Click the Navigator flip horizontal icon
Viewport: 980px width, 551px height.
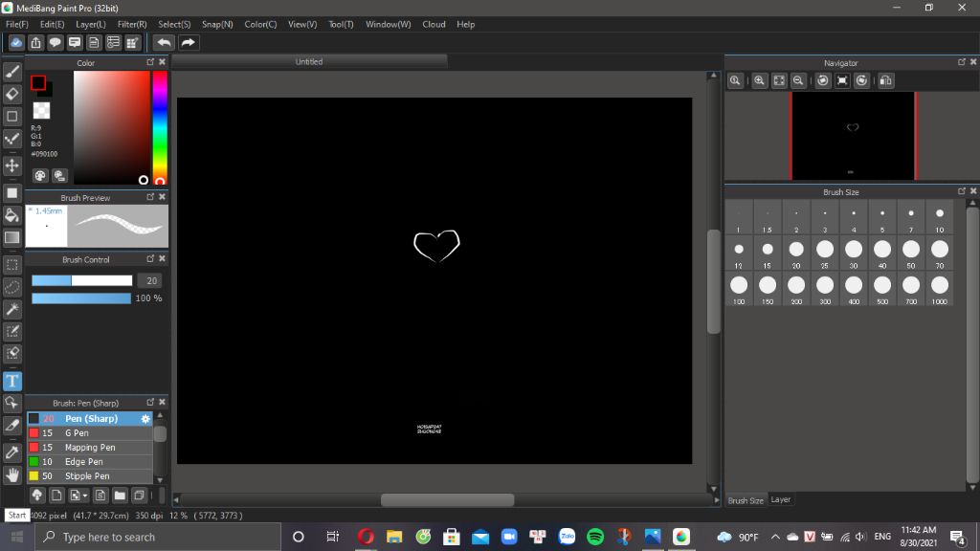click(885, 80)
